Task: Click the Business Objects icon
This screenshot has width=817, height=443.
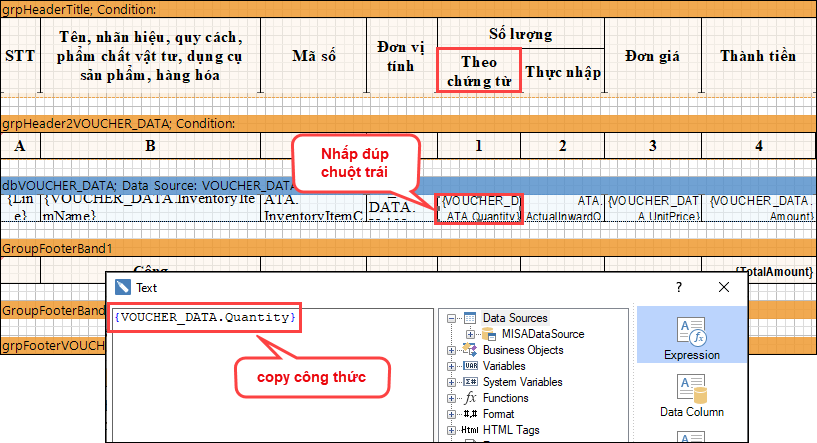Action: (x=471, y=350)
